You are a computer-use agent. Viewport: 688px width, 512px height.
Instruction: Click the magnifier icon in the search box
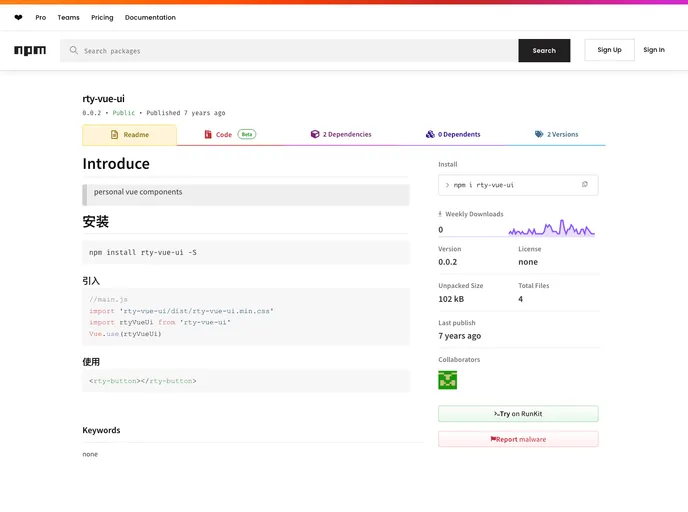point(74,50)
